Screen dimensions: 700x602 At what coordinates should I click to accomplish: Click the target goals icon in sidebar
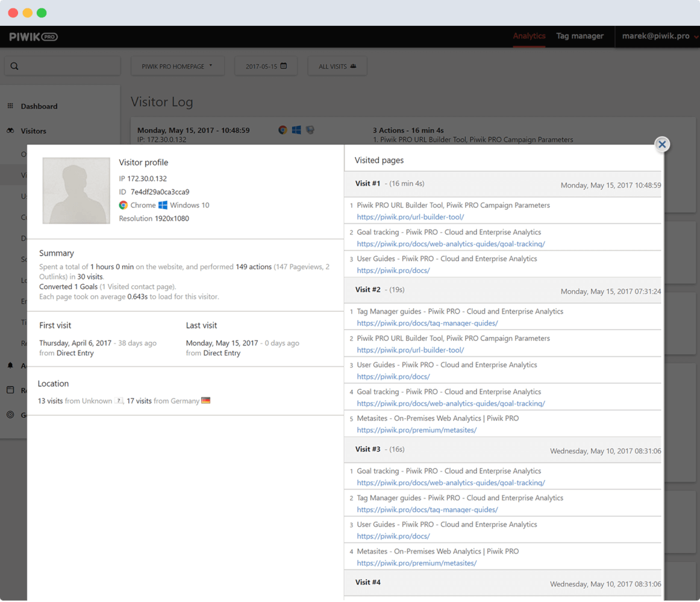(10, 414)
